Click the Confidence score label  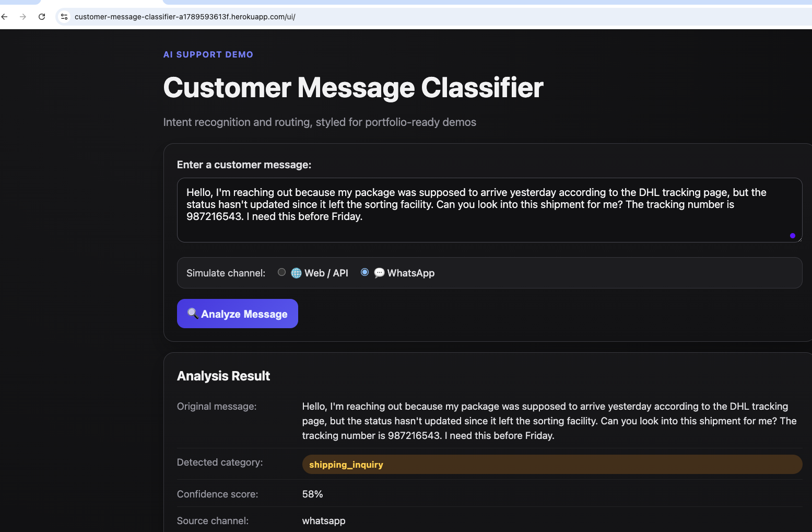[x=217, y=494]
